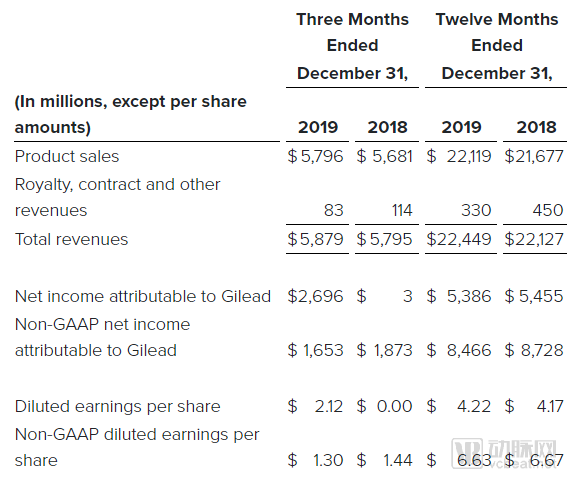Screen dimensions: 567x478
Task: Click the $5,796 product sales value
Action: [315, 157]
